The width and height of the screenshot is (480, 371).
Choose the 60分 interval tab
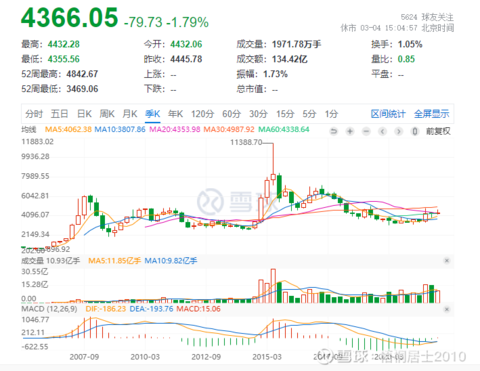tap(232, 114)
